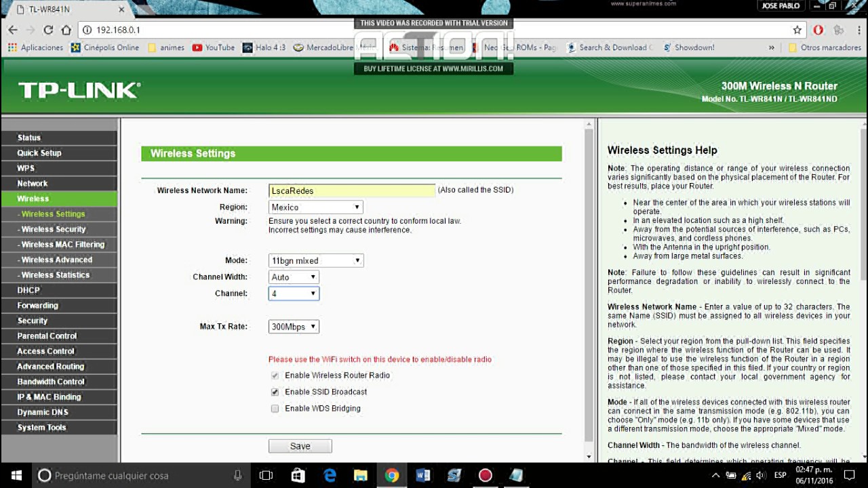The height and width of the screenshot is (488, 868).
Task: Open Access Control menu
Action: 58,351
